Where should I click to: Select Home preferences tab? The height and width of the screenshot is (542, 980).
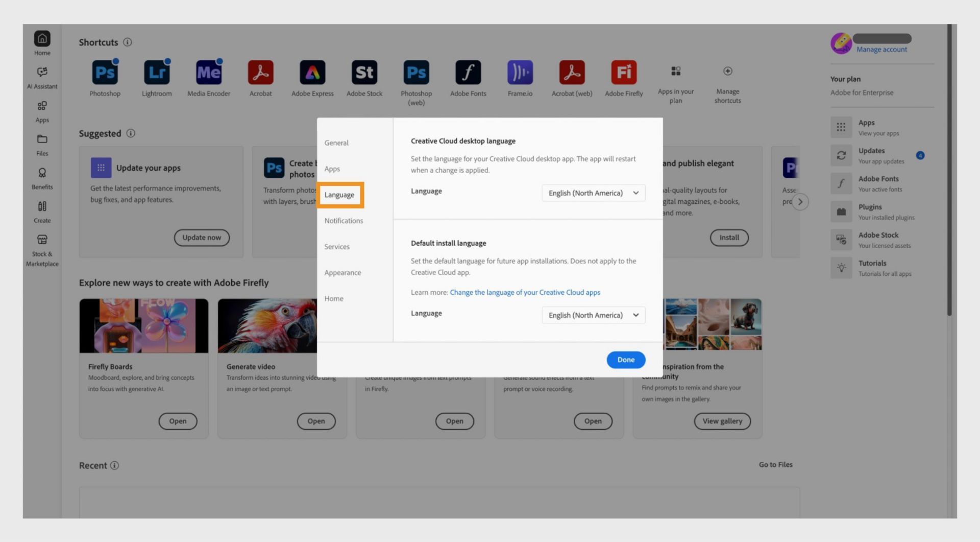334,299
